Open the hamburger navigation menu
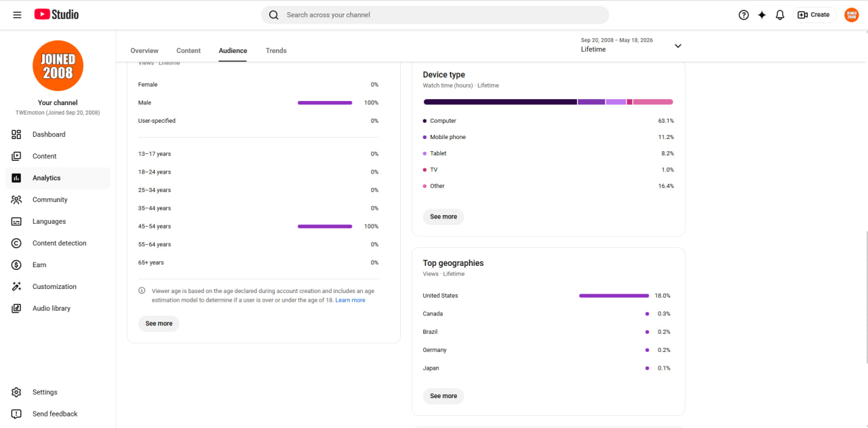Image resolution: width=868 pixels, height=428 pixels. point(17,14)
